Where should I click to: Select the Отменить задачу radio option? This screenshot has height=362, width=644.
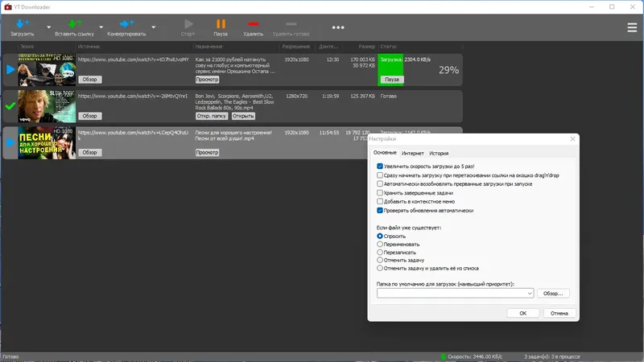(x=380, y=260)
